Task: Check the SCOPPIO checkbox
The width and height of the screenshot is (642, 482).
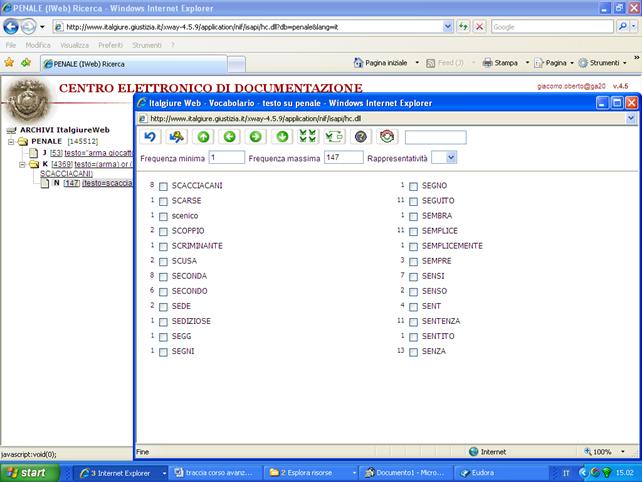Action: click(x=163, y=231)
